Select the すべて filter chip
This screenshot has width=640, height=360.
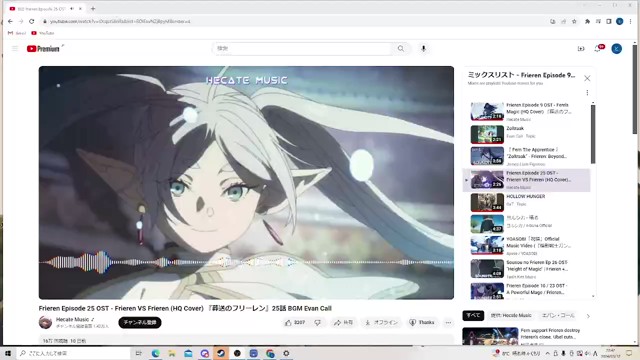473,316
